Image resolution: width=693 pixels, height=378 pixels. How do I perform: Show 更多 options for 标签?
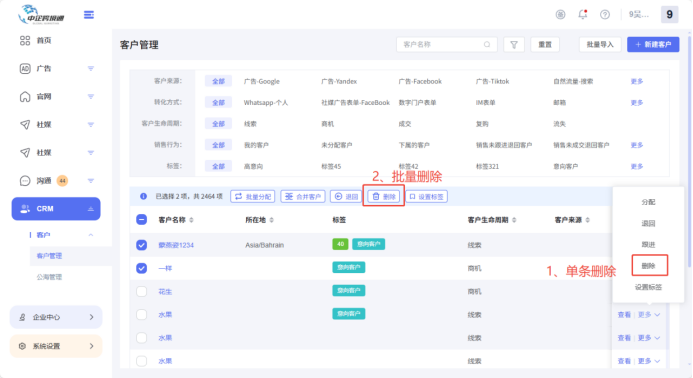[636, 166]
